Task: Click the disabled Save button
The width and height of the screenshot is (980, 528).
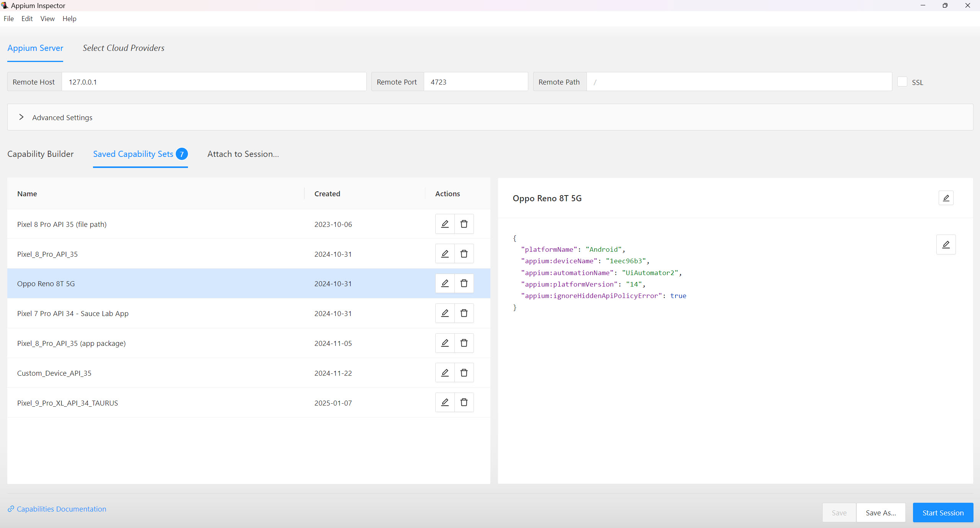Action: pos(839,513)
